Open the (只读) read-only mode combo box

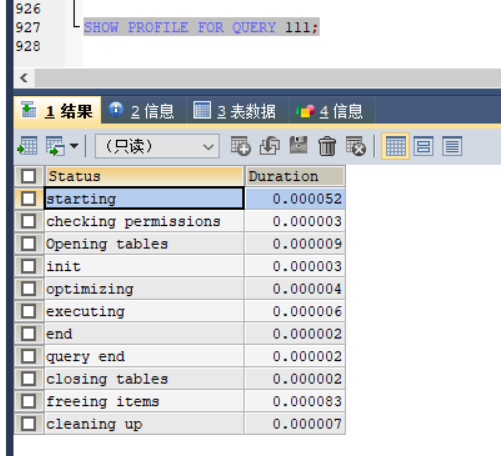click(157, 146)
